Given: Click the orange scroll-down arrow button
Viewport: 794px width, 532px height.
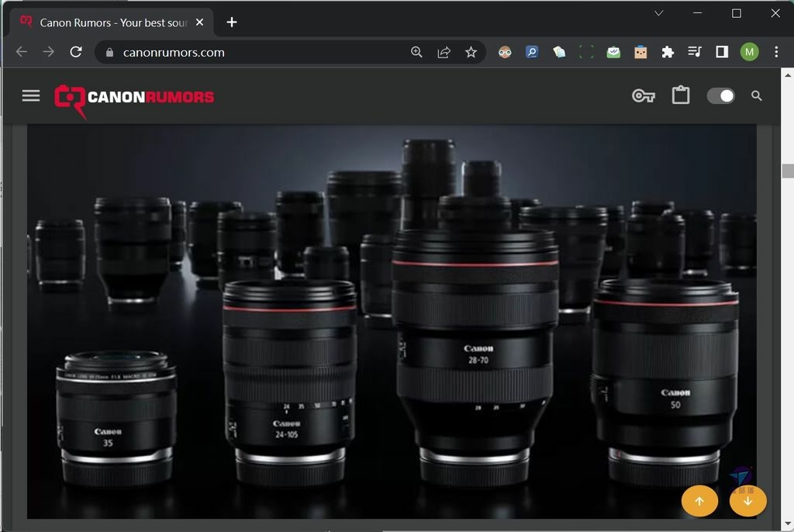Looking at the screenshot, I should tap(748, 501).
